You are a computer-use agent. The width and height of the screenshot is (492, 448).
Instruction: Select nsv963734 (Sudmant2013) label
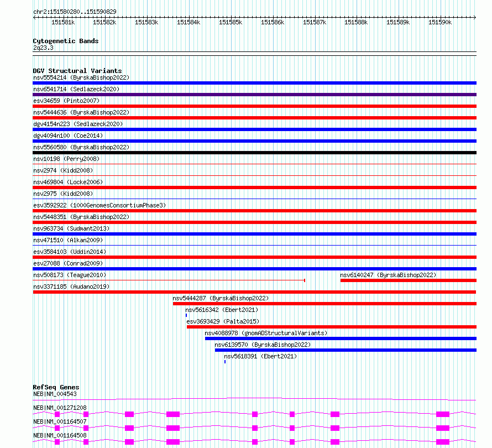point(71,228)
